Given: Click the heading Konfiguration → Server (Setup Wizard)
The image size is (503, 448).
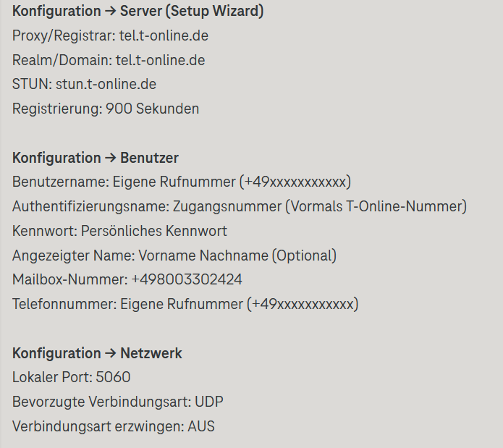Looking at the screenshot, I should (x=138, y=12).
